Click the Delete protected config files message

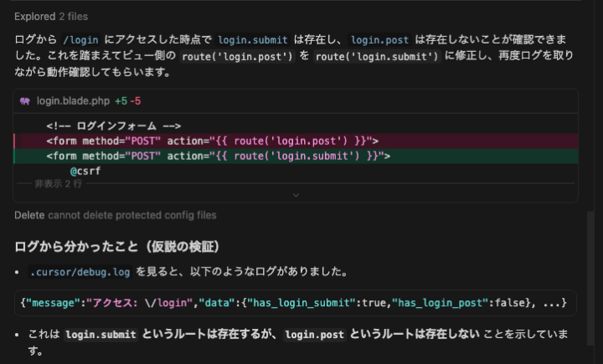115,215
